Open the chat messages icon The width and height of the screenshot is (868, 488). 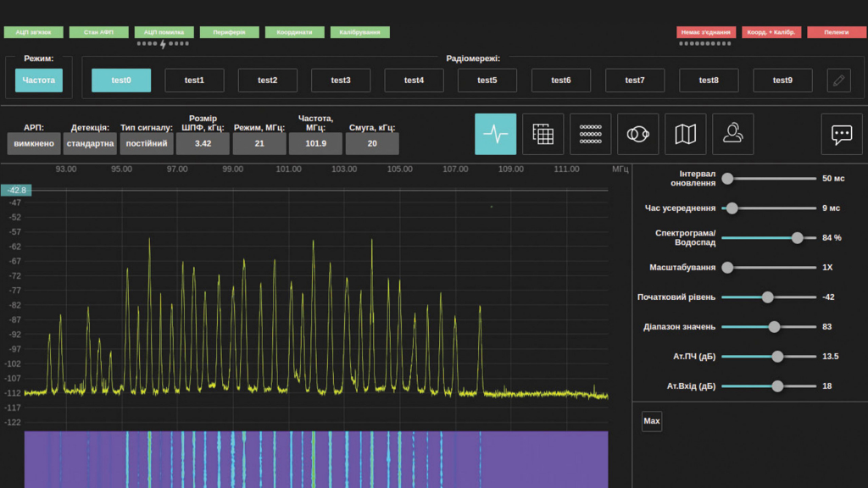tap(841, 134)
